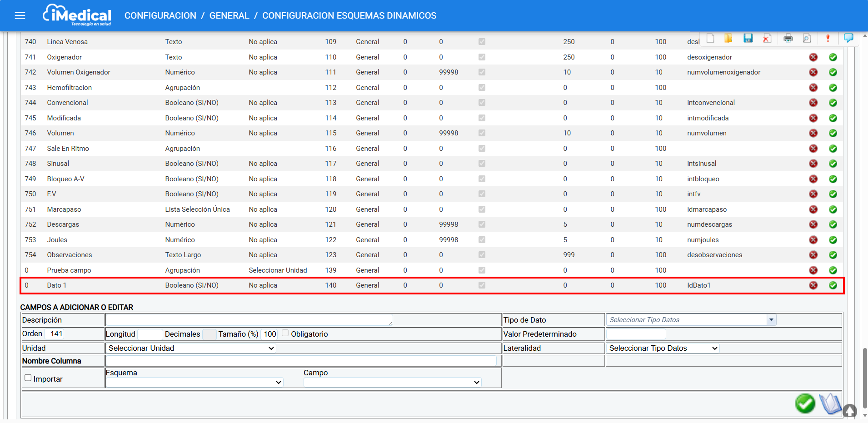868x423 pixels.
Task: Open the hamburger navigation menu
Action: pyautogui.click(x=20, y=16)
